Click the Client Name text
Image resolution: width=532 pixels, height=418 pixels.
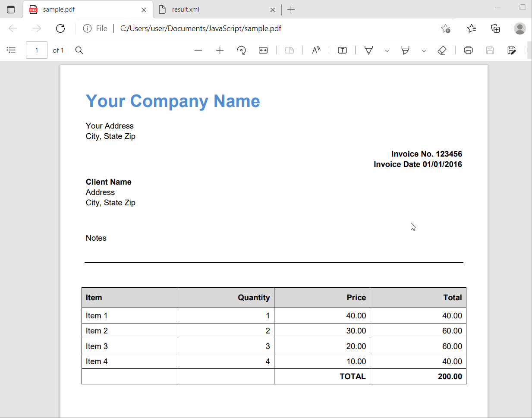108,182
